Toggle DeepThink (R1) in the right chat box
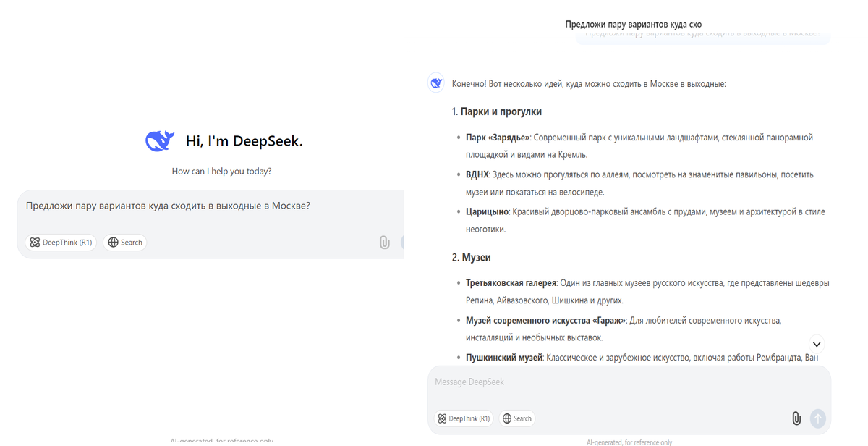Image resolution: width=868 pixels, height=446 pixels. (x=464, y=418)
